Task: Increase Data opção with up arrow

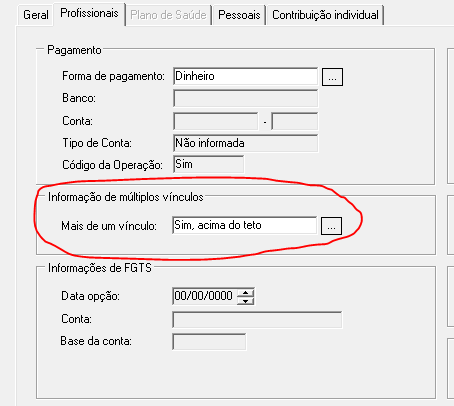Action: tap(246, 293)
